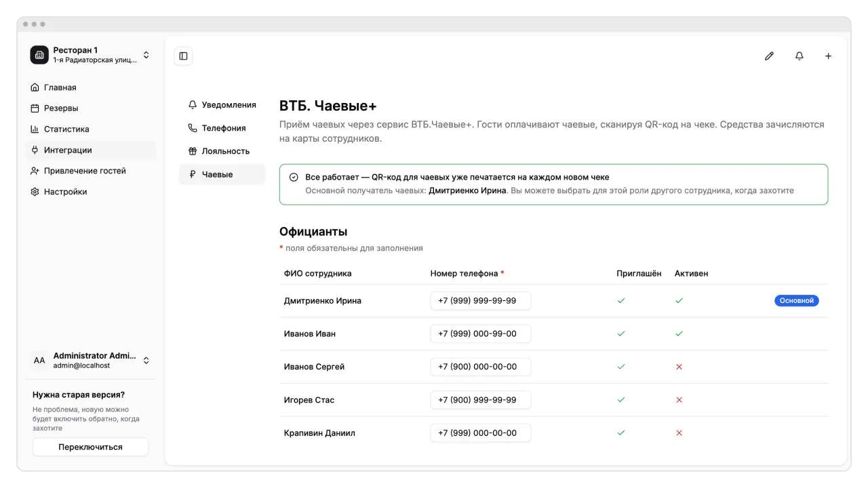Click the name Игорев Стас
868x488 pixels.
pos(309,400)
